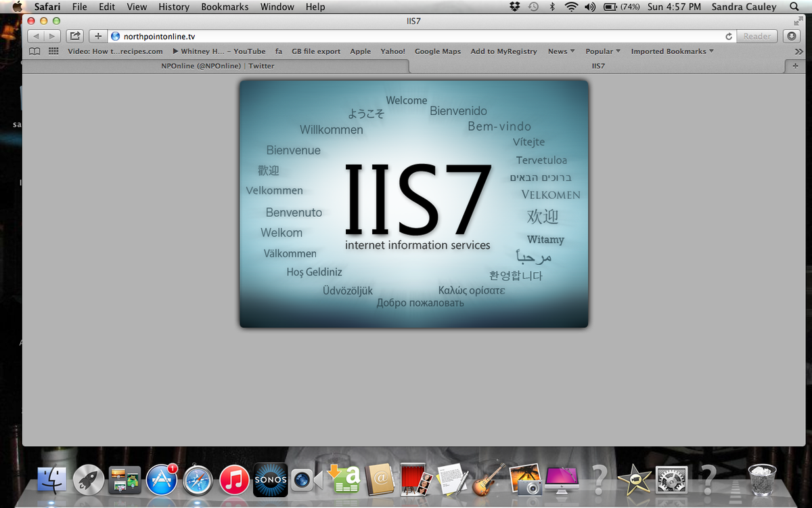
Task: Open the Share button in Safari's toolbar
Action: pyautogui.click(x=74, y=36)
